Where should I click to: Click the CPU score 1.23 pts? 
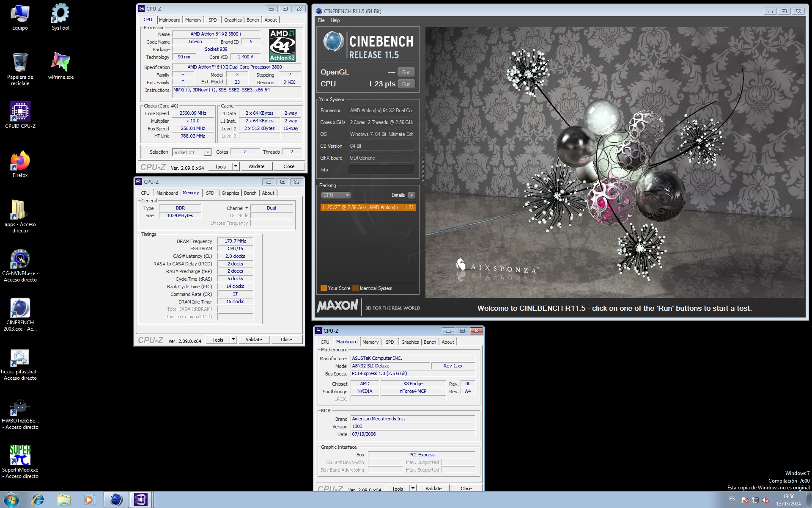point(381,84)
